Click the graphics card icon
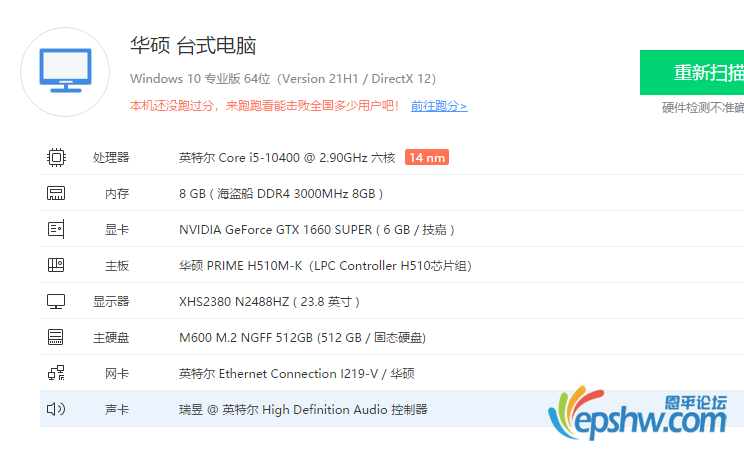Screen dimensions: 744x451 click(x=56, y=229)
